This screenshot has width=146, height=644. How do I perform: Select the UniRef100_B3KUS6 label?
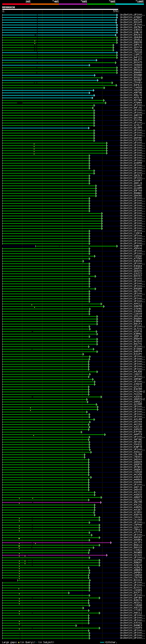(131, 261)
